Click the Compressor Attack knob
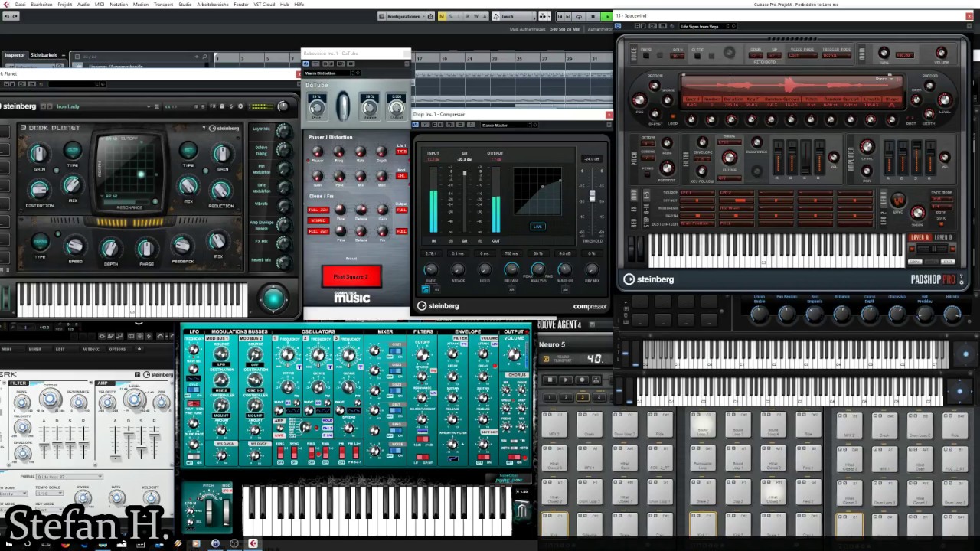This screenshot has width=980, height=551. tap(458, 269)
